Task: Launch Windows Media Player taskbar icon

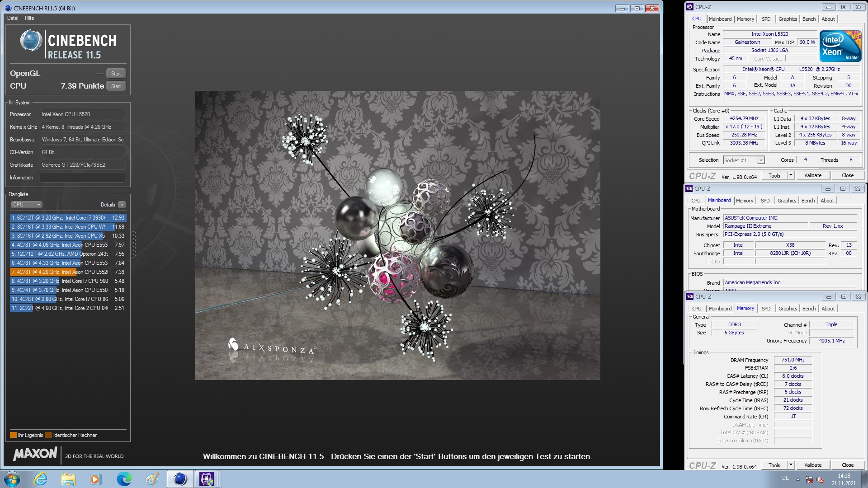Action: 96,479
